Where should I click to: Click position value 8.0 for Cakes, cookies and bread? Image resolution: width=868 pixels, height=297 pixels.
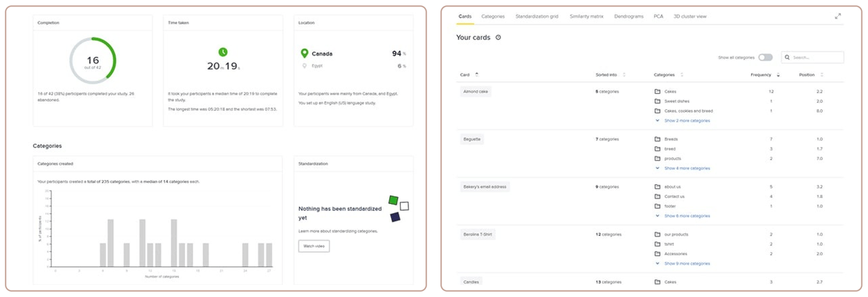point(819,111)
